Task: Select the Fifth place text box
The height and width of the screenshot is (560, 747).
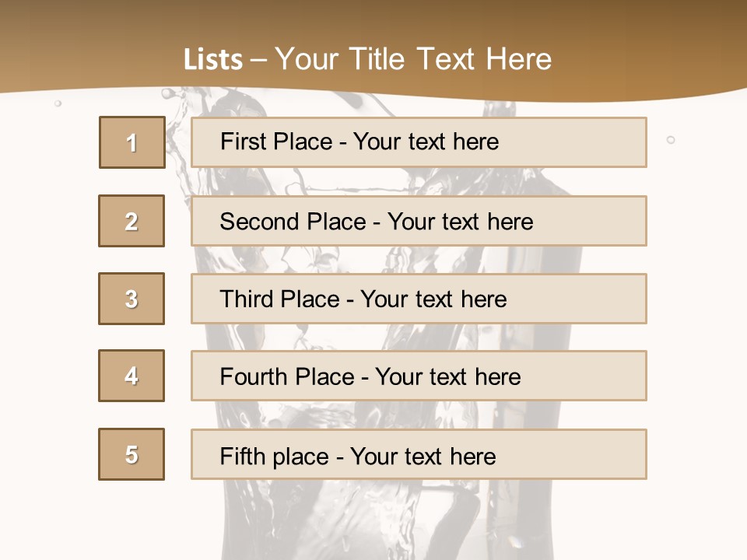Action: pyautogui.click(x=419, y=454)
